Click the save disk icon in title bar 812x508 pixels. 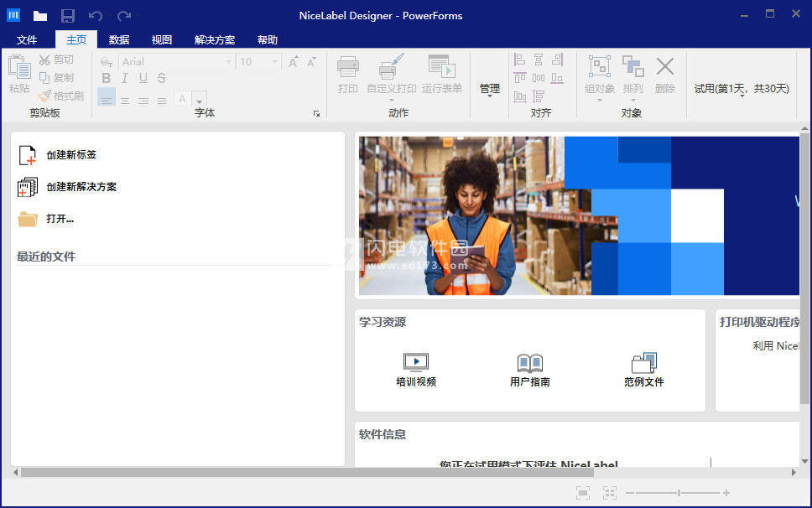click(68, 16)
